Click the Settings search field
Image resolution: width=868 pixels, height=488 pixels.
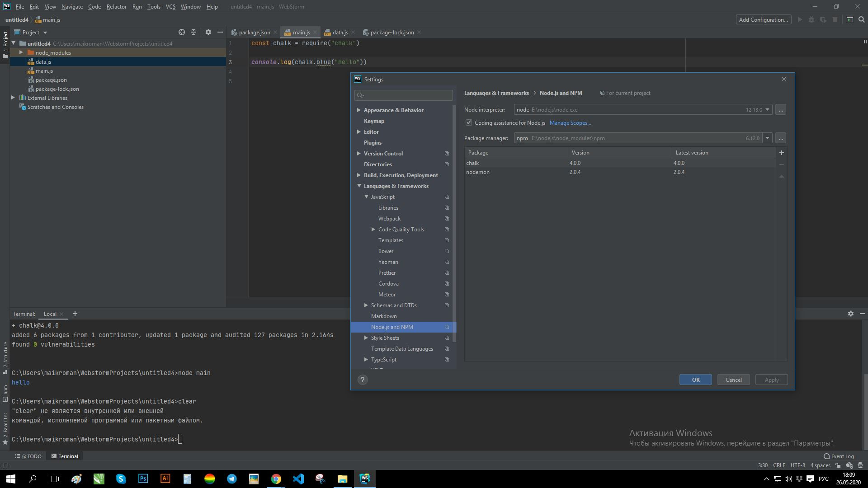pos(404,95)
